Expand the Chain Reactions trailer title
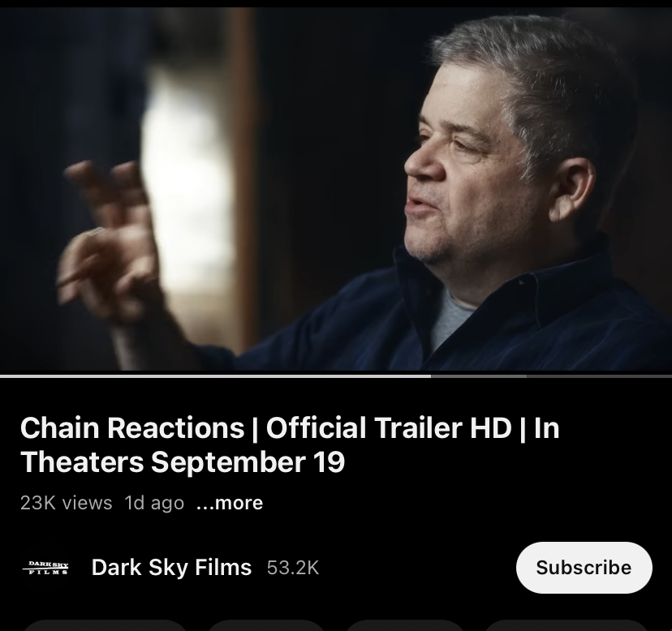Screen dimensions: 672x631 tap(290, 444)
